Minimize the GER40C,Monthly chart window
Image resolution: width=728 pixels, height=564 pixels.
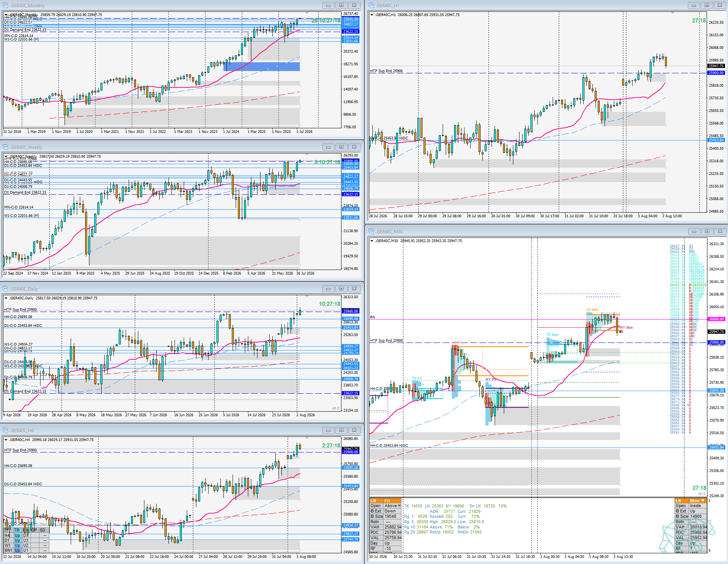[x=328, y=5]
